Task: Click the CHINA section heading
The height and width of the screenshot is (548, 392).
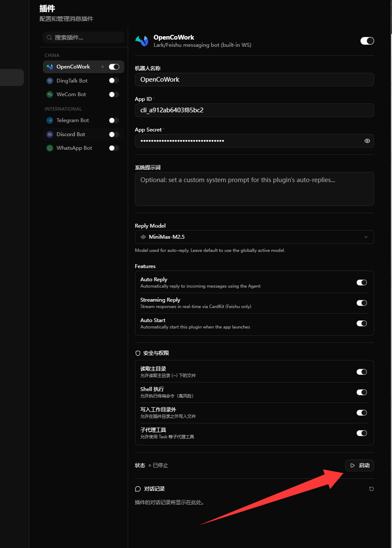Action: (x=52, y=55)
